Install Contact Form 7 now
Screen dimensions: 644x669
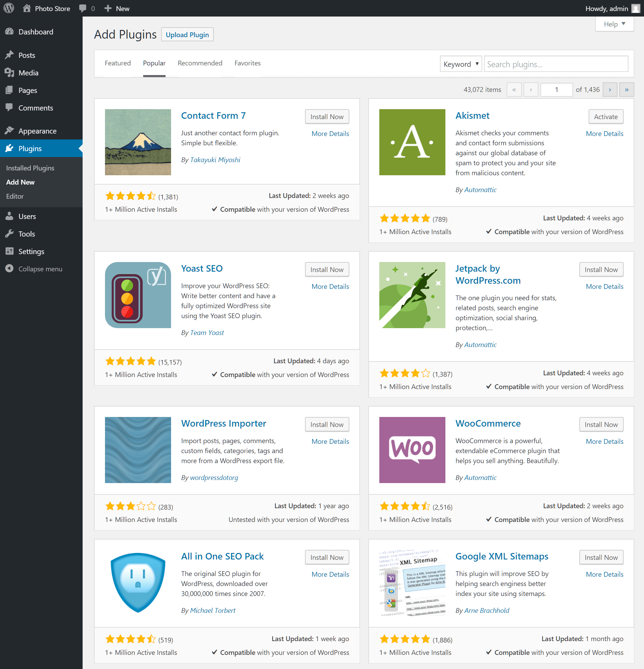[x=327, y=117]
